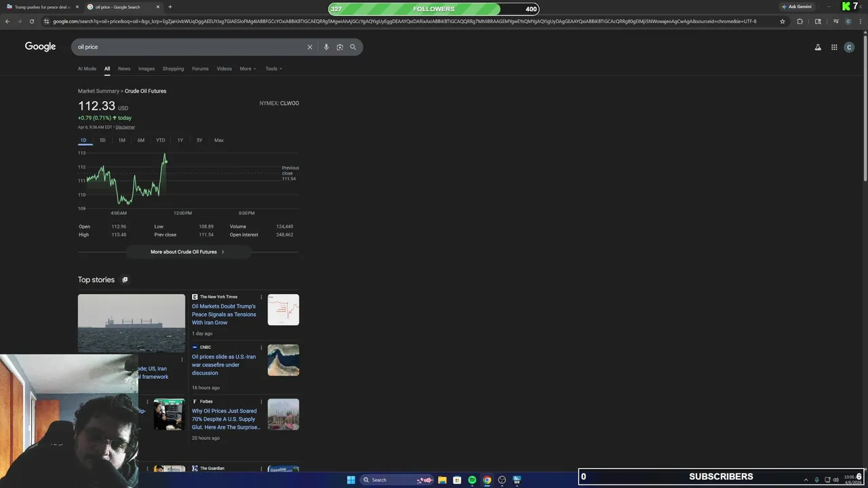
Task: Select the 1M chart range
Action: click(x=122, y=140)
